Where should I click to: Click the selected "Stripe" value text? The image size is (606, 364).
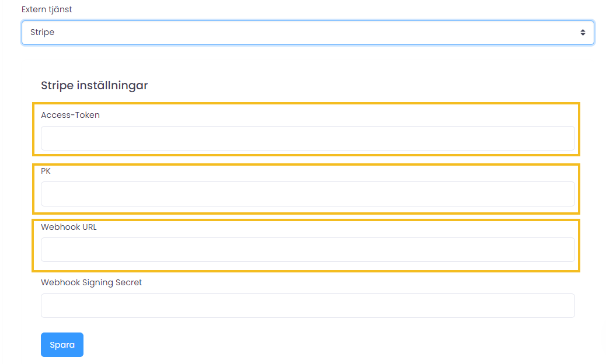click(43, 33)
